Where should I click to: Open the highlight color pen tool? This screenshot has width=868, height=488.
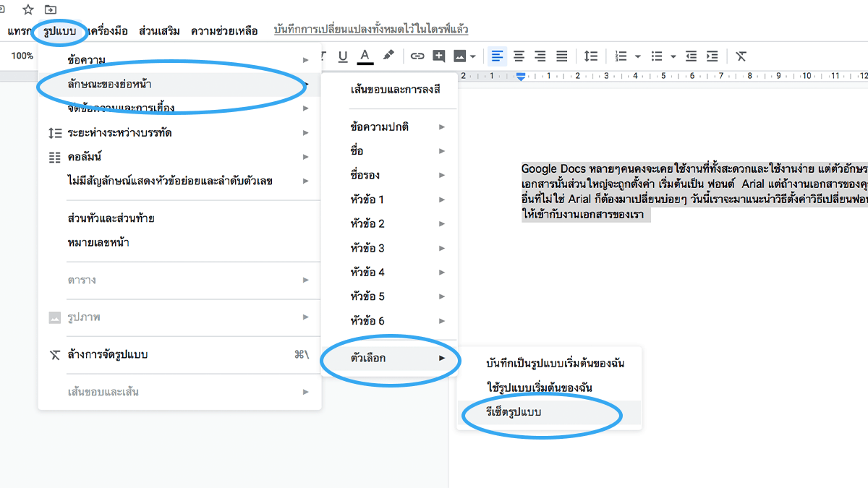point(388,56)
